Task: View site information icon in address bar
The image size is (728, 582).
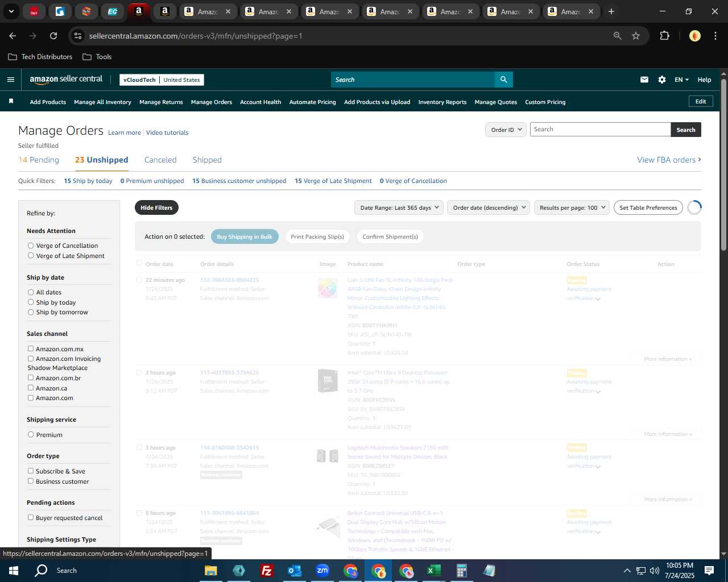Action: click(x=78, y=36)
